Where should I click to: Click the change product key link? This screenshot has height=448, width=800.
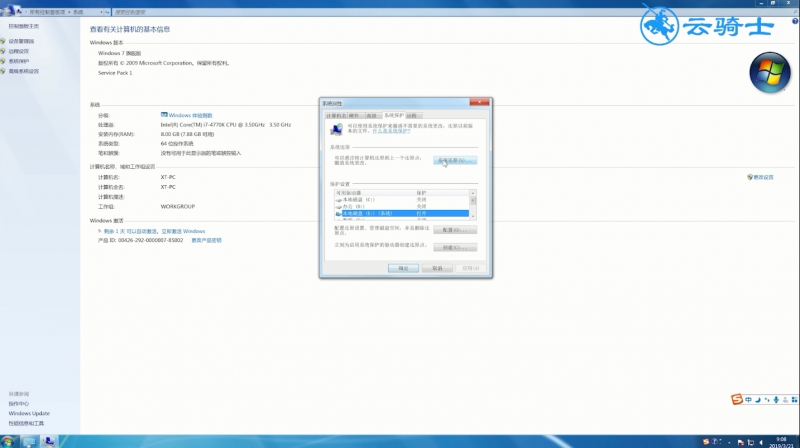206,240
